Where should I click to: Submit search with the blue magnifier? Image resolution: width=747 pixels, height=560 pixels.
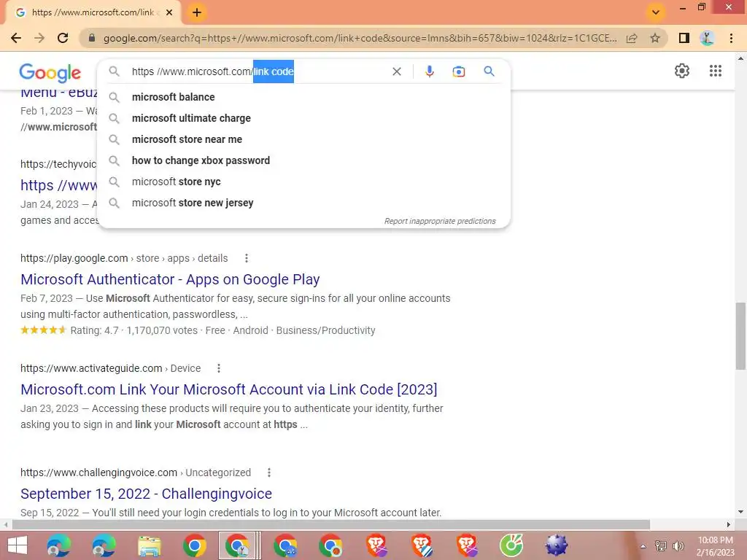[x=489, y=71]
